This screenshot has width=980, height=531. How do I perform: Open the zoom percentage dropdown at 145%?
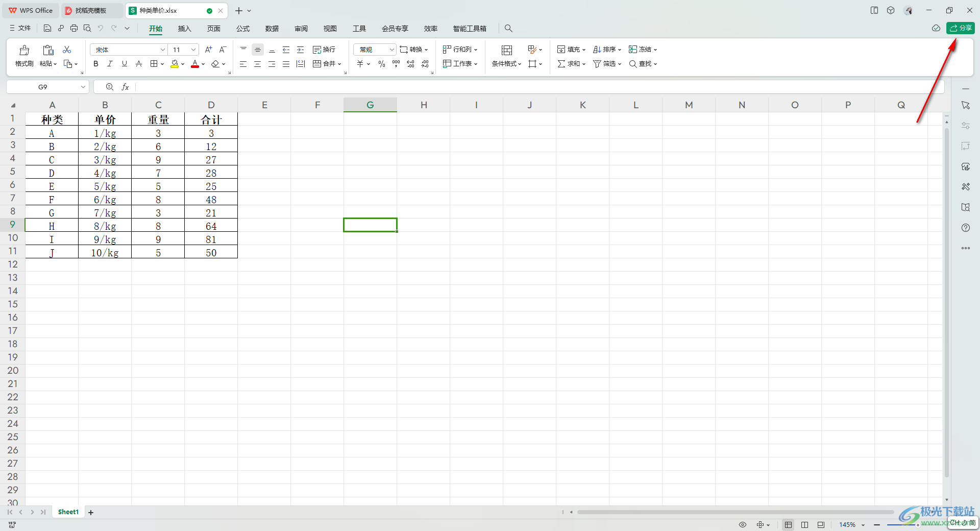tap(863, 525)
